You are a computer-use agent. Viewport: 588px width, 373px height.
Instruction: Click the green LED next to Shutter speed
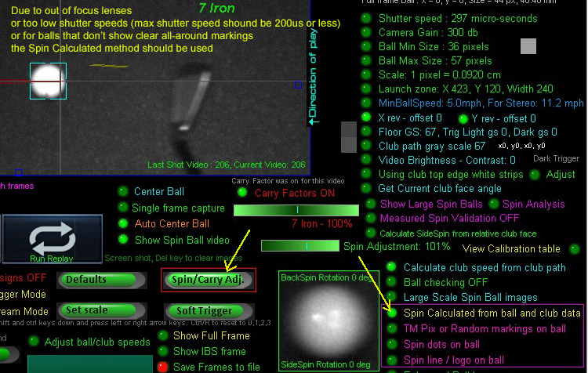366,17
